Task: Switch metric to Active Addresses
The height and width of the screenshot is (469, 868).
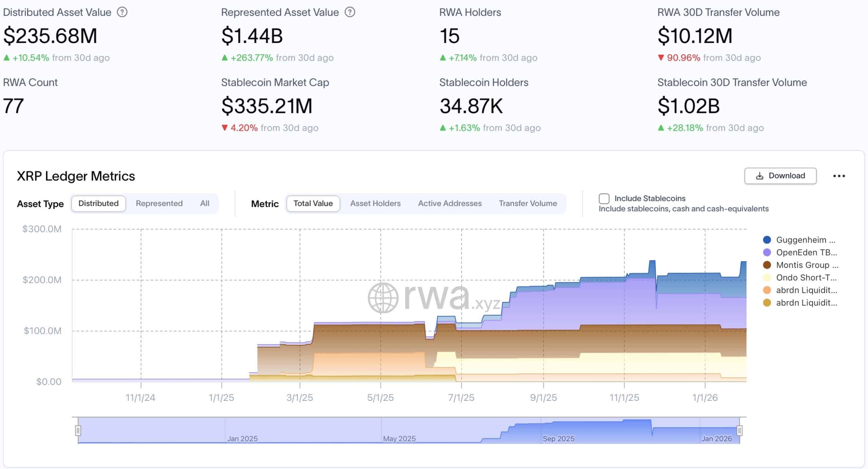Action: (x=450, y=203)
